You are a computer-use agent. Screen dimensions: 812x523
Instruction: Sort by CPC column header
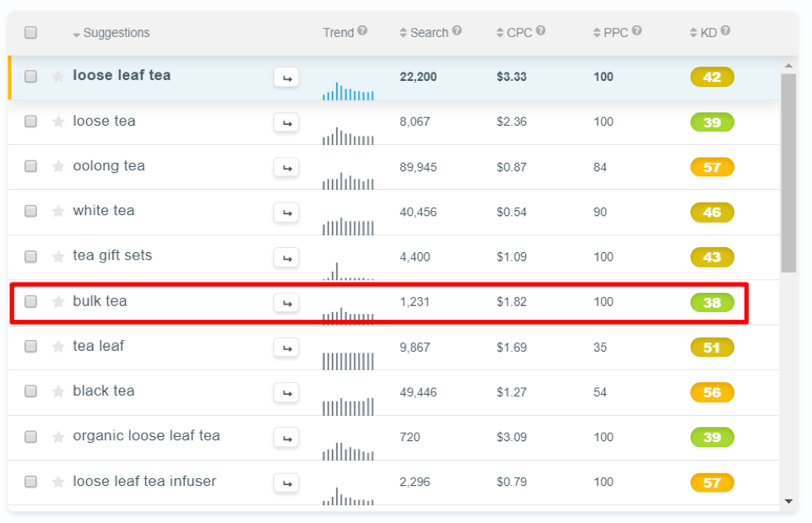[514, 33]
